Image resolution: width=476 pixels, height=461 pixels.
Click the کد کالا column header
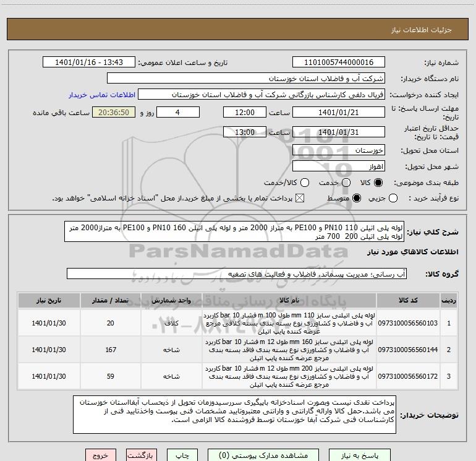pyautogui.click(x=408, y=301)
